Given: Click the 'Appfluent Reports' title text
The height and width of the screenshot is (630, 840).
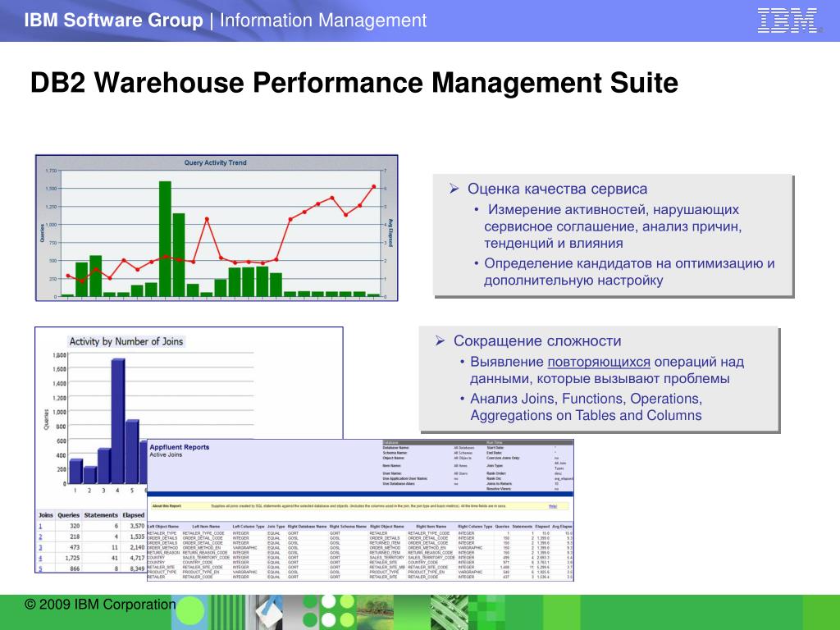Looking at the screenshot, I should (x=180, y=447).
